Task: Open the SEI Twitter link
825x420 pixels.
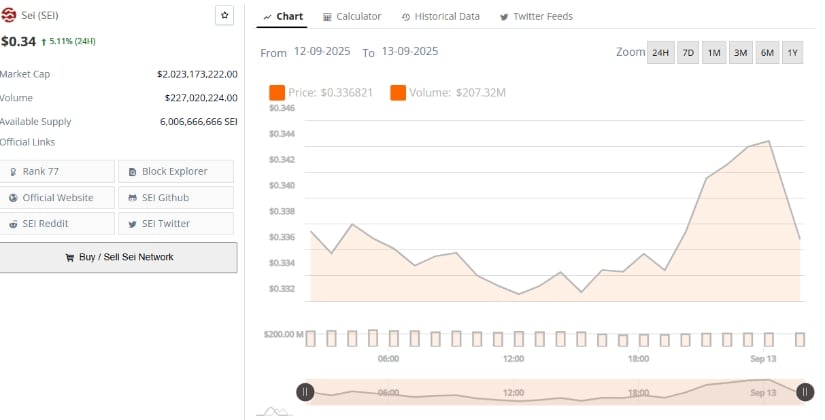Action: pos(176,224)
